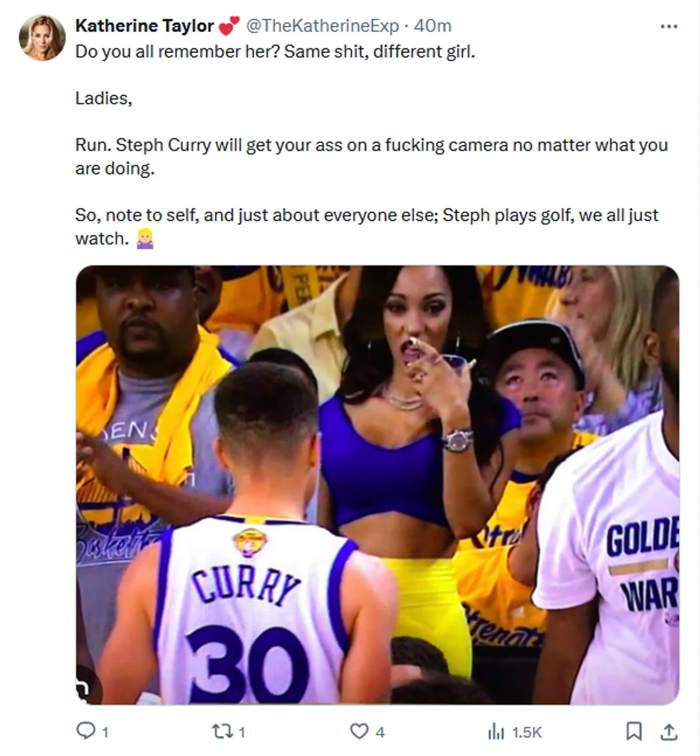Open the tweet via the 40m timestamp
Screen dimensions: 700x756
click(x=432, y=26)
